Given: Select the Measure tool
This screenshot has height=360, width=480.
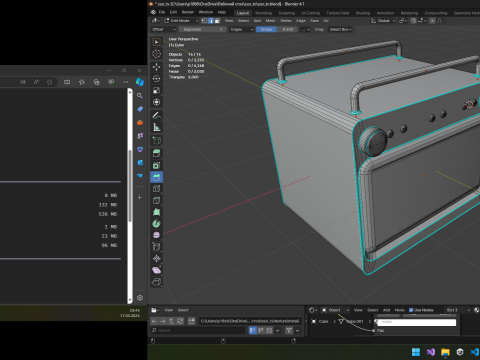Looking at the screenshot, I should coord(156,127).
